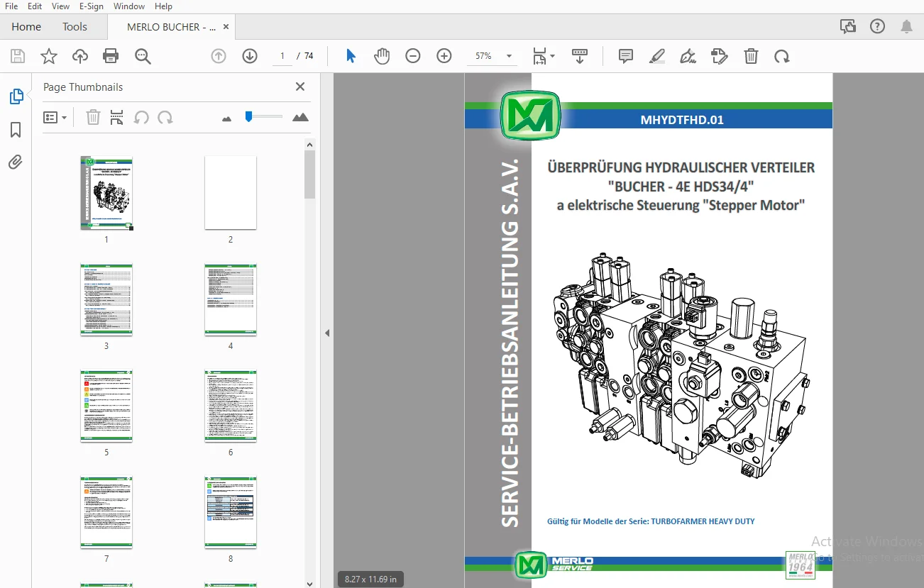The image size is (924, 588).
Task: Open the Window menu
Action: [x=129, y=6]
